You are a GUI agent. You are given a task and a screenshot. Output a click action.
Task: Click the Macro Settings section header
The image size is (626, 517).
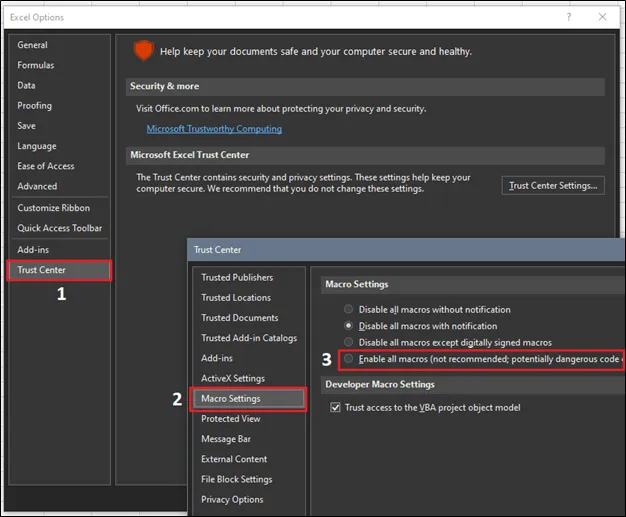point(473,285)
